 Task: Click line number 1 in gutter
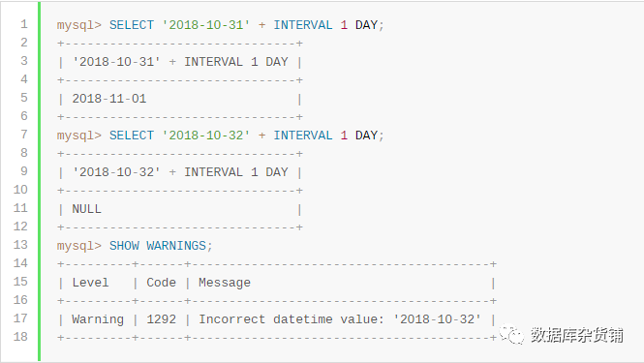point(24,24)
